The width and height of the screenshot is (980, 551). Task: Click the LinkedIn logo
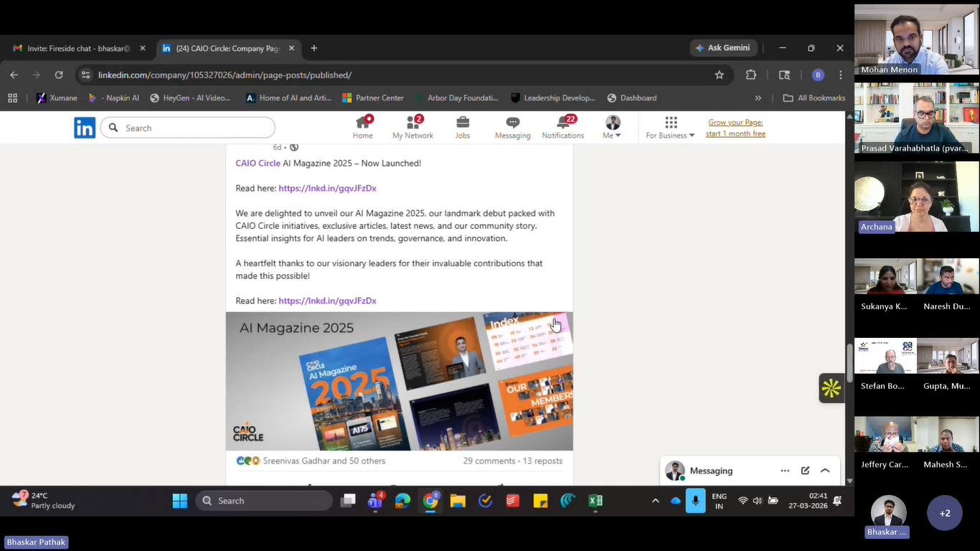pyautogui.click(x=85, y=128)
